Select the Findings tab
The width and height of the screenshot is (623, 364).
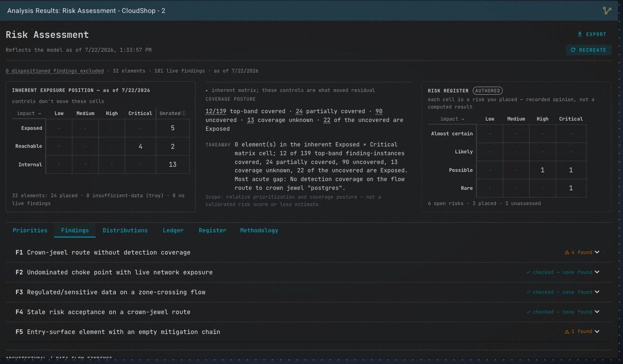point(75,231)
